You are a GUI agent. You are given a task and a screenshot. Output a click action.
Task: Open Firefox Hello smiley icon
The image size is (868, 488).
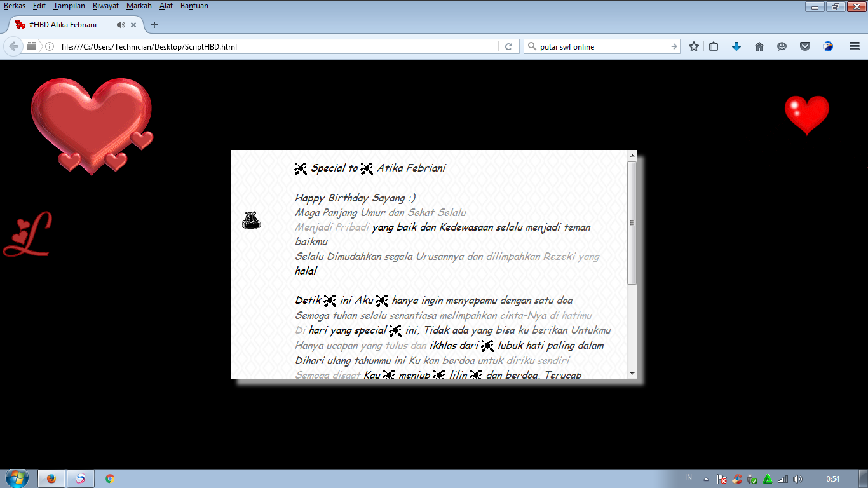click(782, 46)
